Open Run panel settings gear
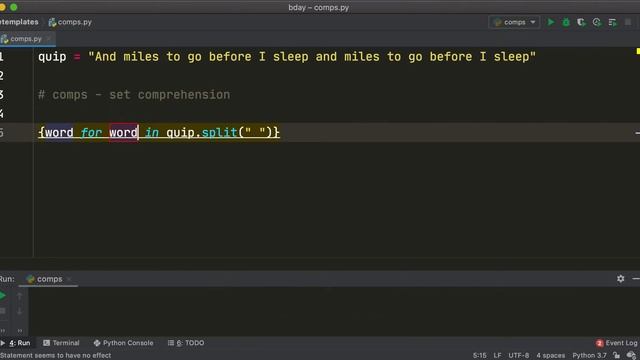This screenshot has width=640, height=360. pyautogui.click(x=620, y=278)
